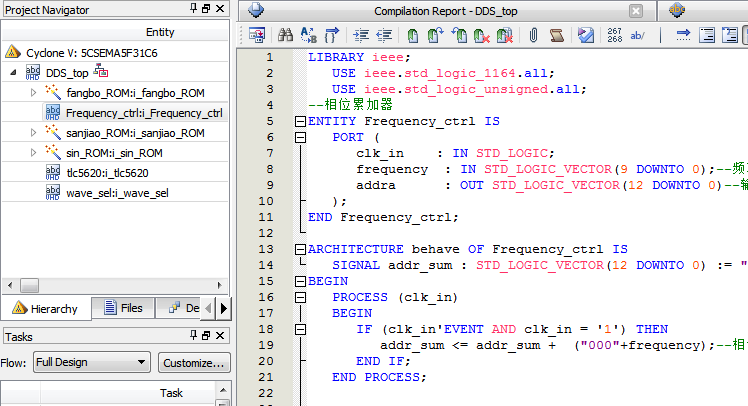
Task: Collapse the DDS_top tree node
Action: click(12, 73)
